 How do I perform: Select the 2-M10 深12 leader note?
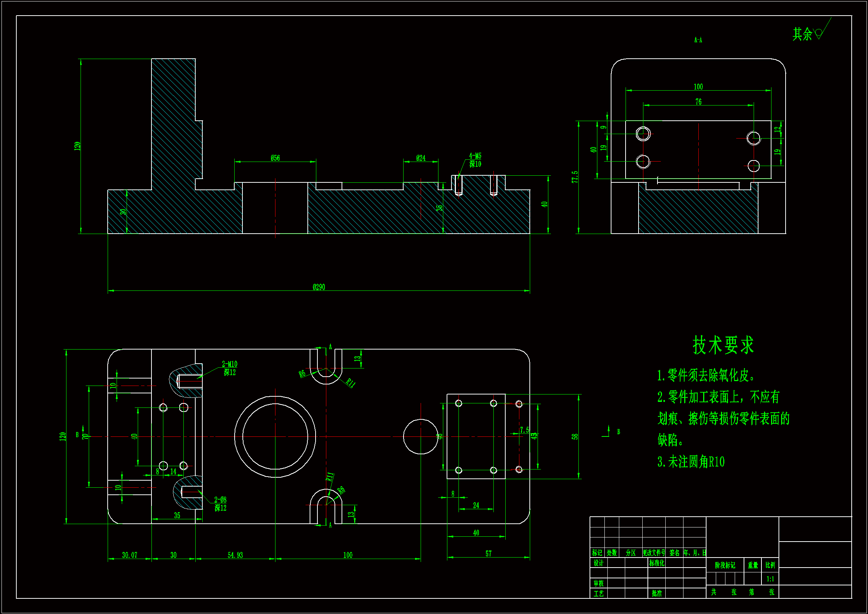tap(229, 368)
